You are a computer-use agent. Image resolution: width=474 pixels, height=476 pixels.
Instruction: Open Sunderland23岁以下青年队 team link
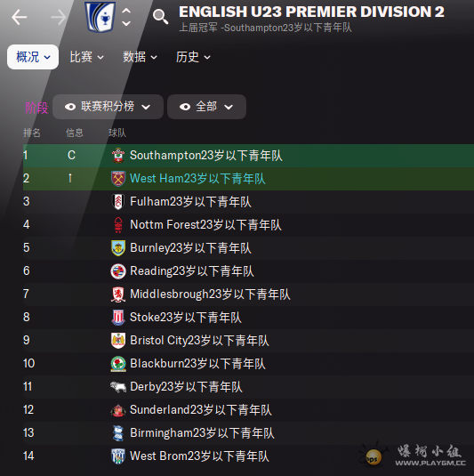click(201, 410)
